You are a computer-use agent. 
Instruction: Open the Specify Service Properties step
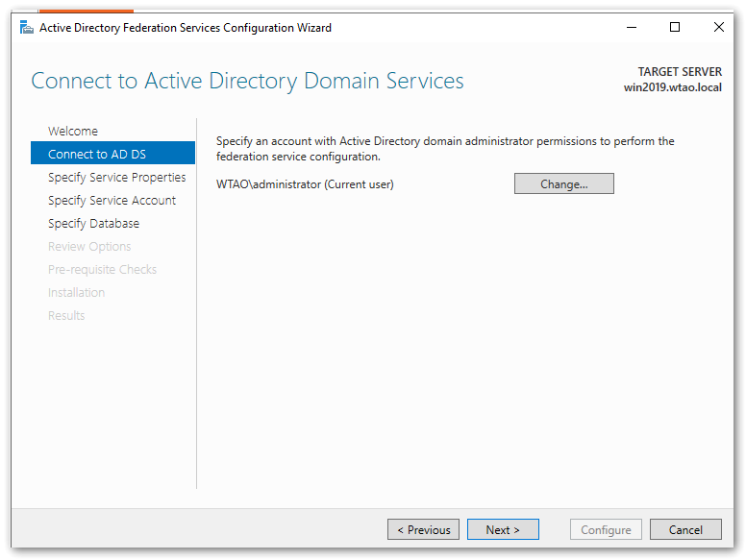tap(116, 178)
